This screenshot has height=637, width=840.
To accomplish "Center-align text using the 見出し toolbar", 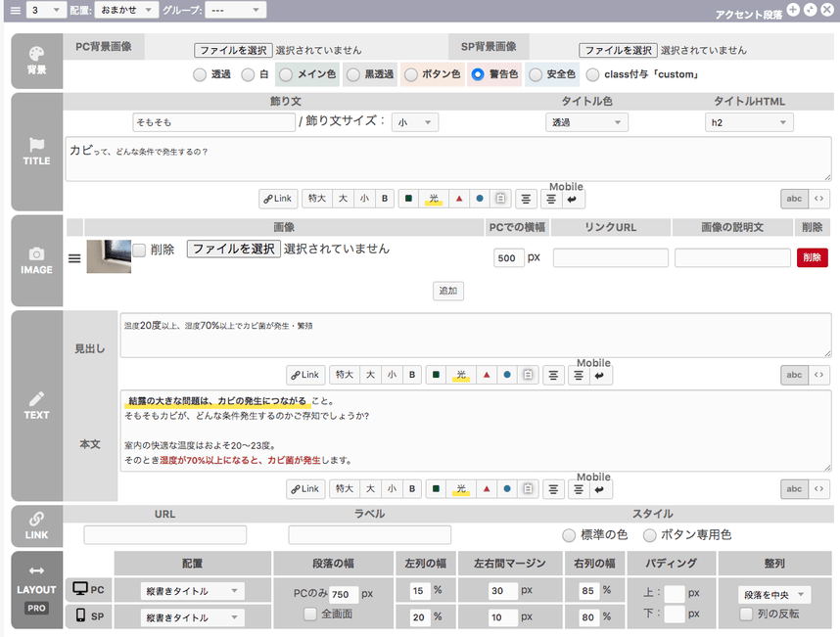I will click(x=553, y=375).
